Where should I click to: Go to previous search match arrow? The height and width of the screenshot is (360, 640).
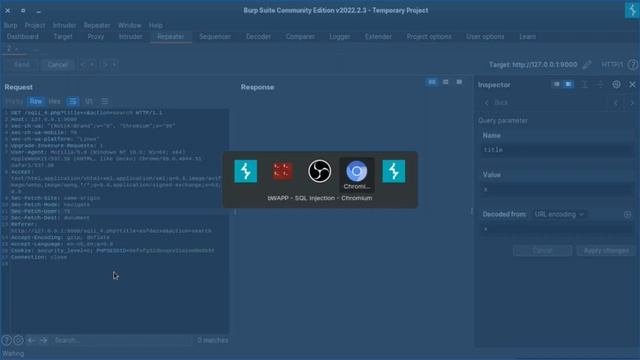pyautogui.click(x=31, y=340)
